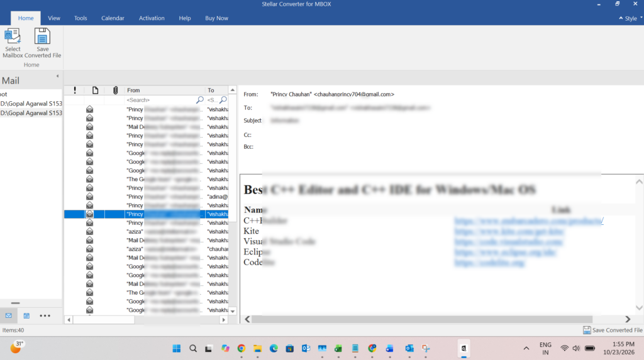
Task: Open the Tools ribbon tab
Action: tap(80, 18)
